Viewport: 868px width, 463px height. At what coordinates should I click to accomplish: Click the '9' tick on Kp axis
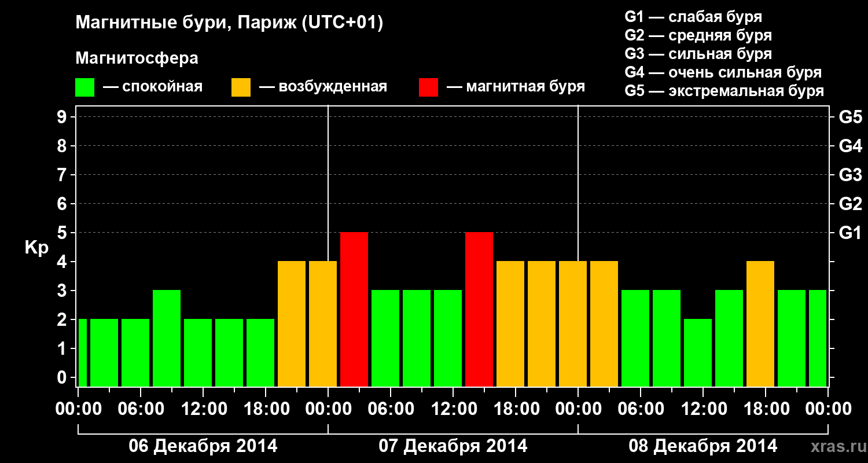tap(63, 117)
